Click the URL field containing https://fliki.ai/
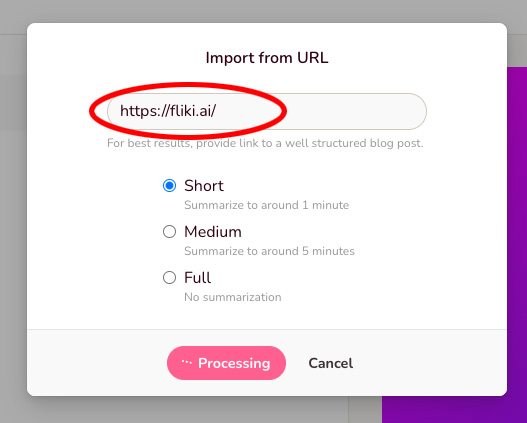 click(x=267, y=111)
